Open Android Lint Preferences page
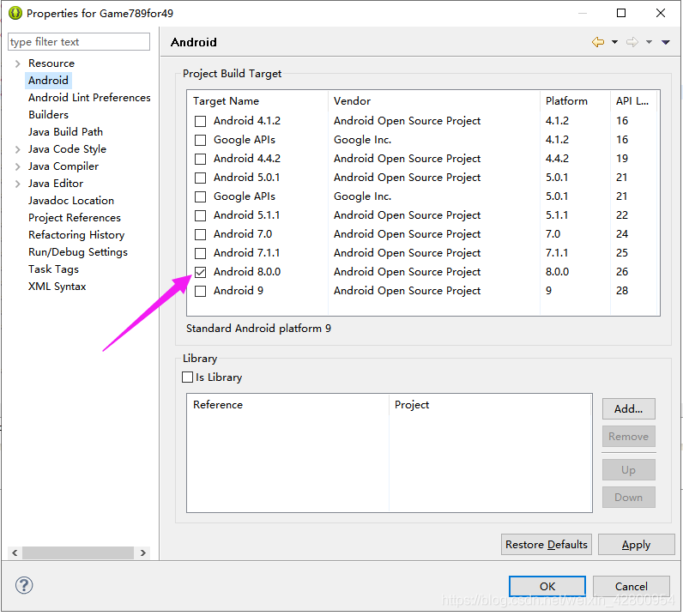683x616 pixels. click(x=89, y=98)
